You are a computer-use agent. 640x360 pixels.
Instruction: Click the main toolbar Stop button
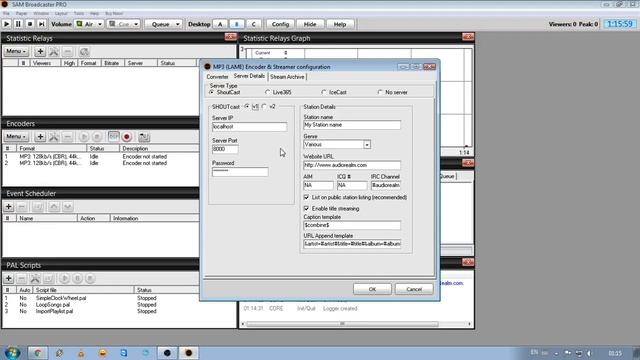click(30, 24)
